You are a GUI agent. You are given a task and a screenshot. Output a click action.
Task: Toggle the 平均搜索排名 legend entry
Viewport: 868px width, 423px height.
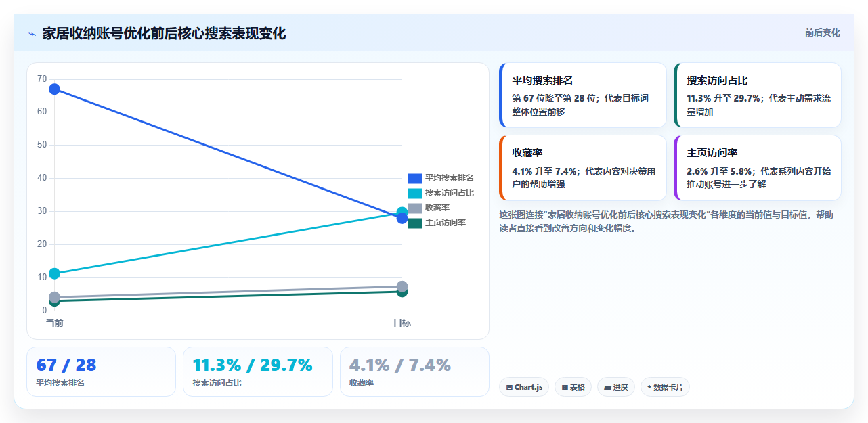click(441, 178)
